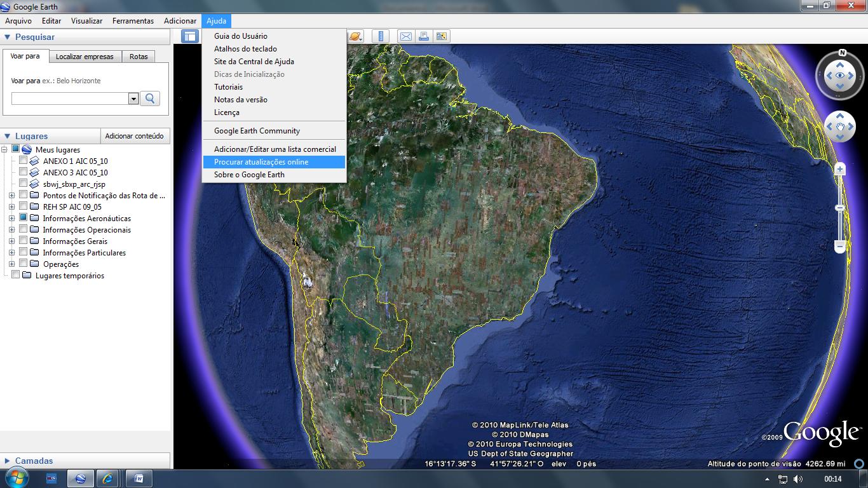Viewport: 868px width, 488px height.
Task: Open Internet Explorer from the taskbar
Action: (x=107, y=478)
